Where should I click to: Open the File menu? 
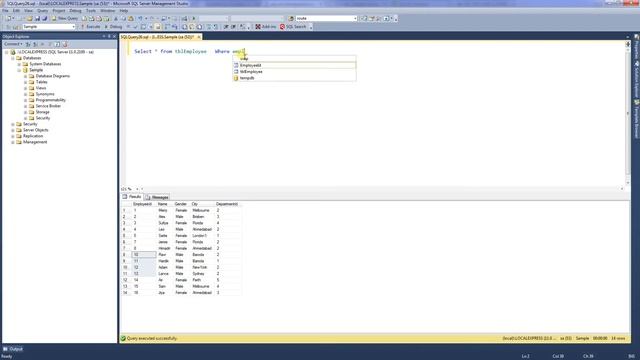coord(5,11)
